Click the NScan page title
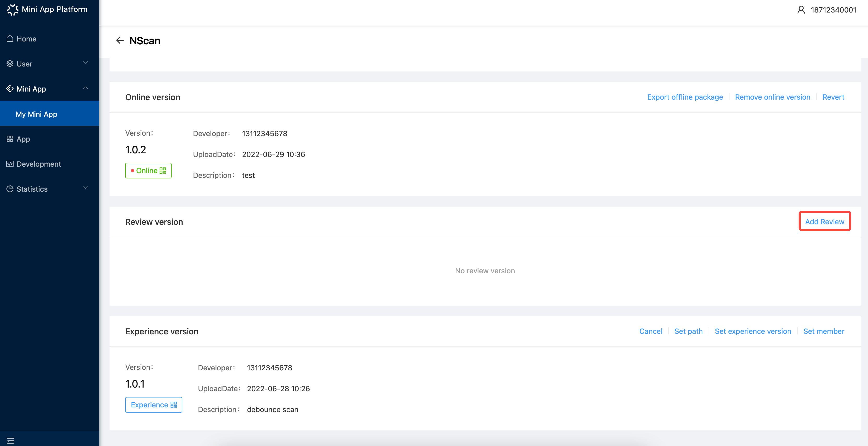 point(145,41)
